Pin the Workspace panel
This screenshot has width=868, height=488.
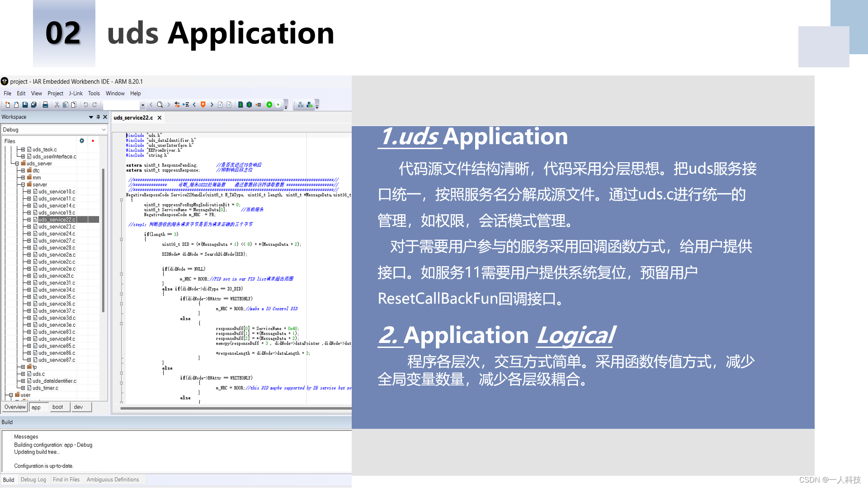(x=98, y=117)
